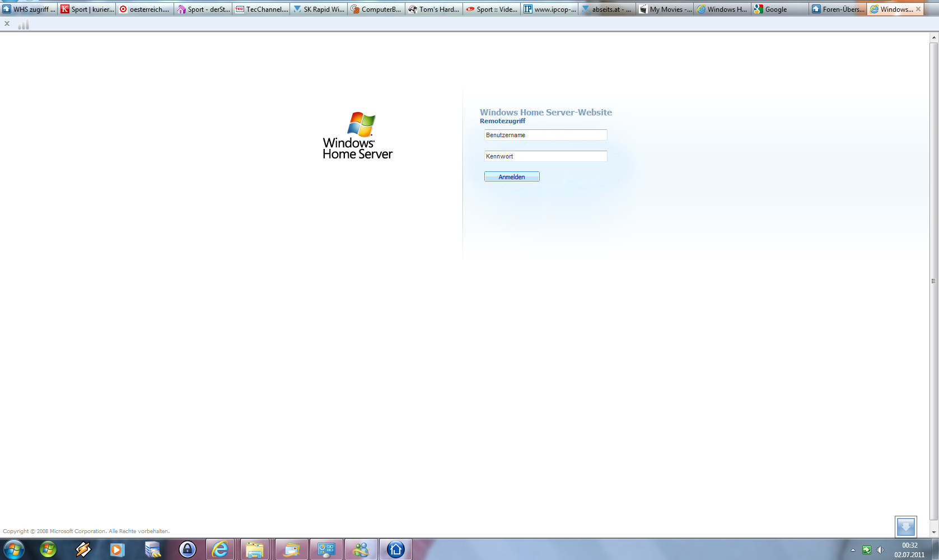This screenshot has height=560, width=939.
Task: Launch Winamp from the taskbar
Action: coord(83,549)
